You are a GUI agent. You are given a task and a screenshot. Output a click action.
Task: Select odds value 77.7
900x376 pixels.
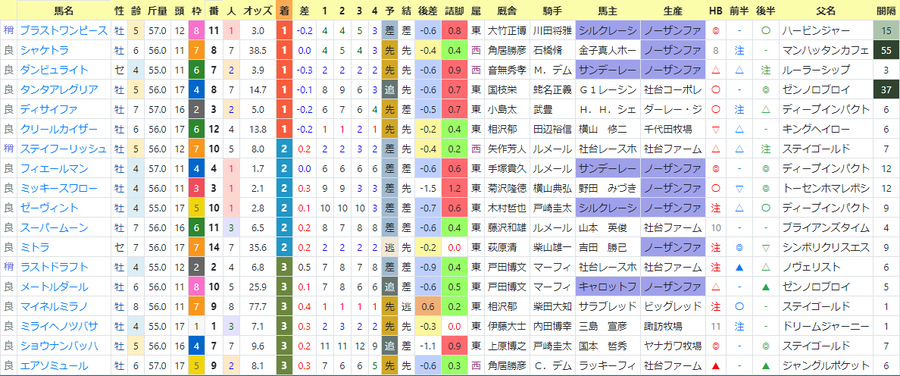(x=257, y=307)
